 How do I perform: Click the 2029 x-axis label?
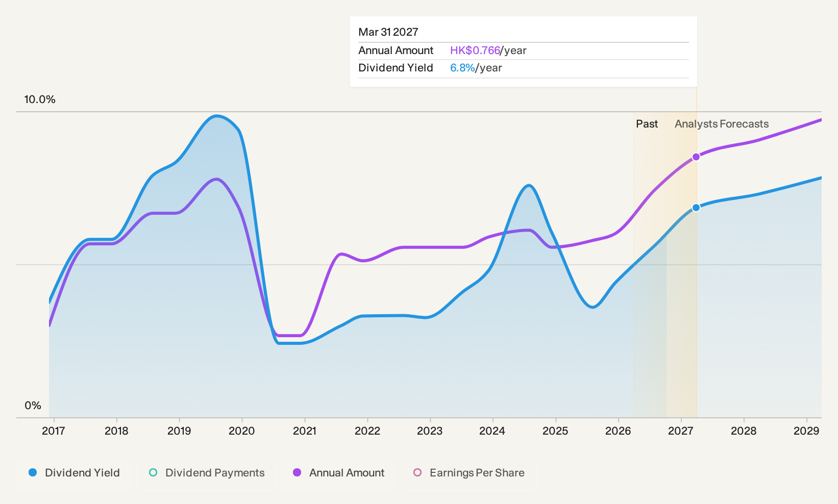(x=806, y=431)
